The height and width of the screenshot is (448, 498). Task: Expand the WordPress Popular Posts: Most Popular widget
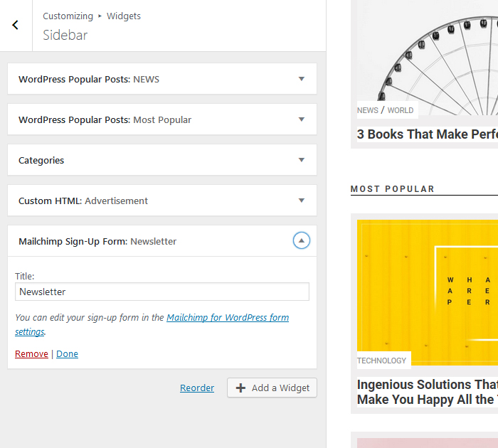[302, 119]
